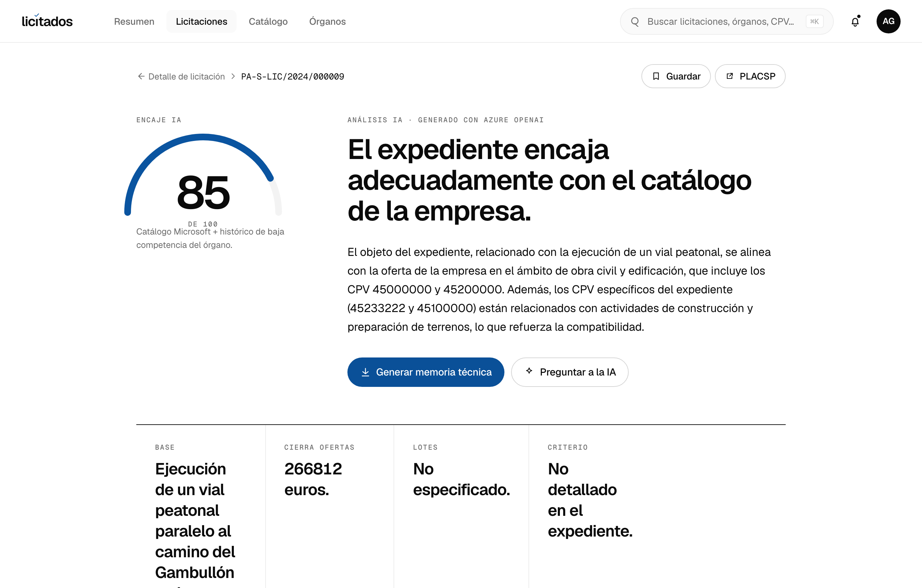Click the DE 100 caption

pyautogui.click(x=203, y=224)
